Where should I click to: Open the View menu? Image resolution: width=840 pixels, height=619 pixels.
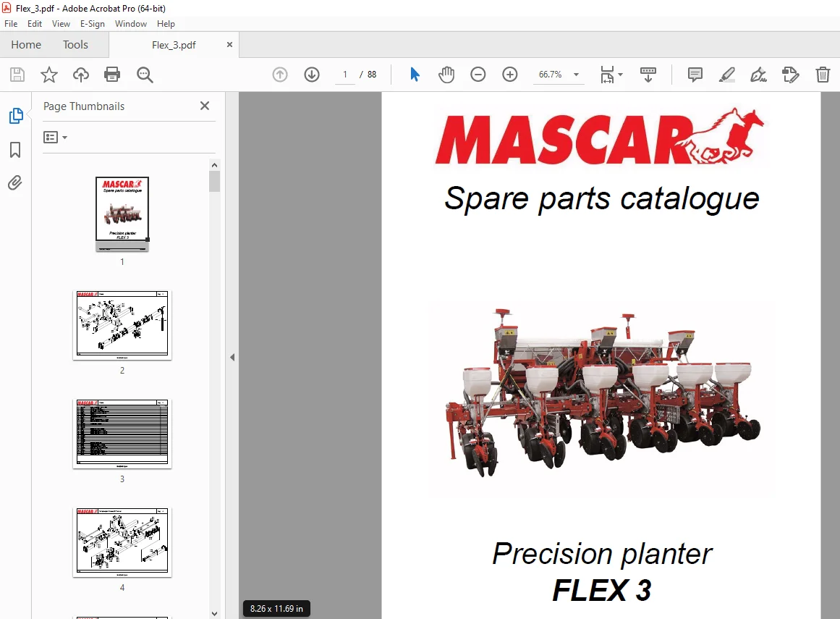[x=61, y=24]
